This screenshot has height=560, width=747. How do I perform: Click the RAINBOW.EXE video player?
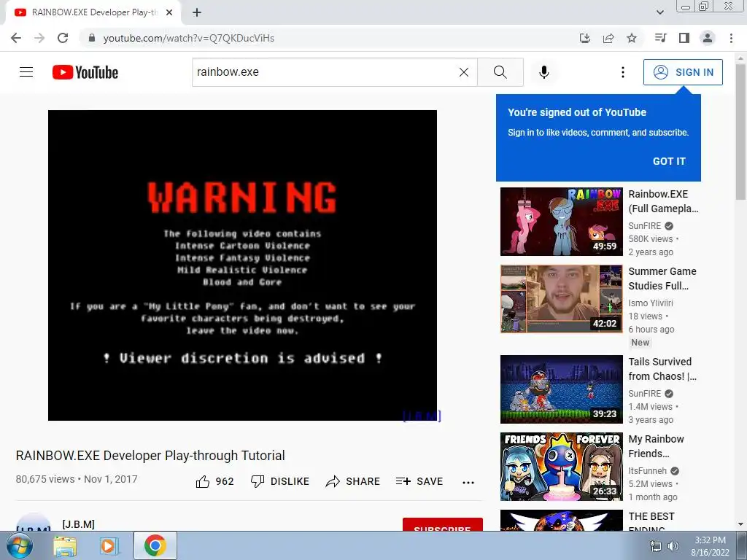(242, 265)
